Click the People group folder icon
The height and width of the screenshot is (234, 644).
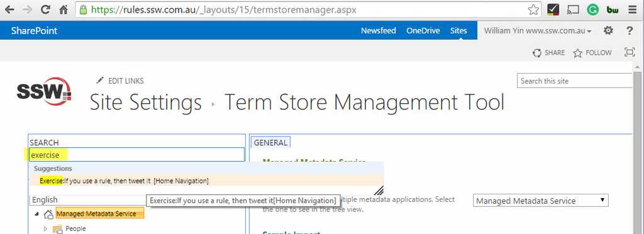57,229
